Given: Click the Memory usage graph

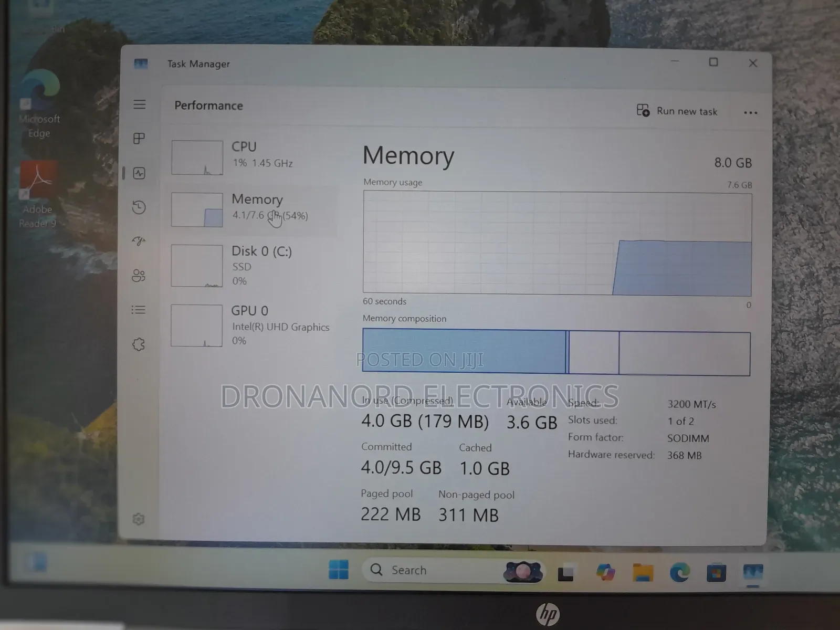Looking at the screenshot, I should [557, 243].
